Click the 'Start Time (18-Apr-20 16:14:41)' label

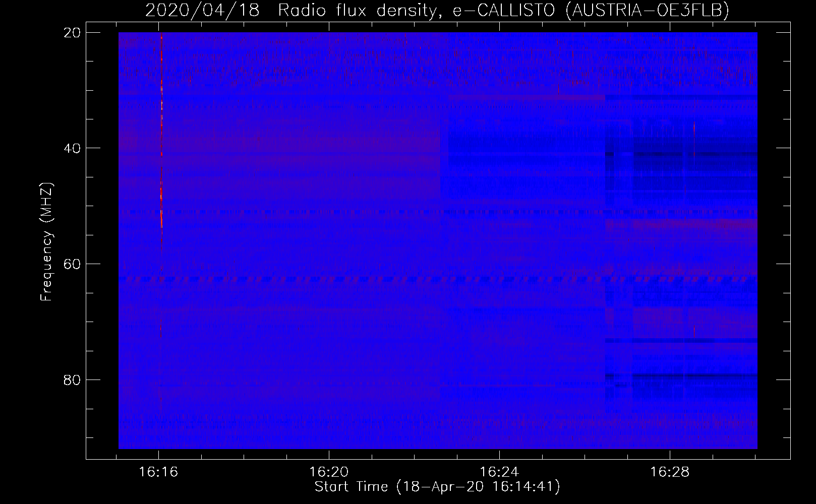click(x=437, y=487)
